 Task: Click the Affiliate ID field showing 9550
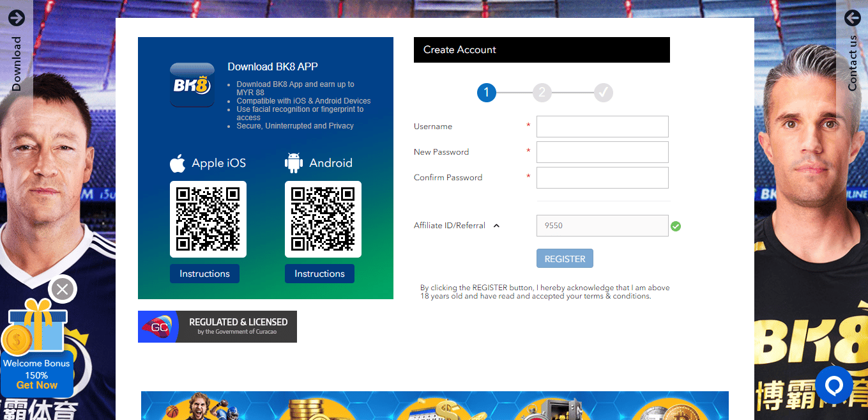pyautogui.click(x=602, y=226)
